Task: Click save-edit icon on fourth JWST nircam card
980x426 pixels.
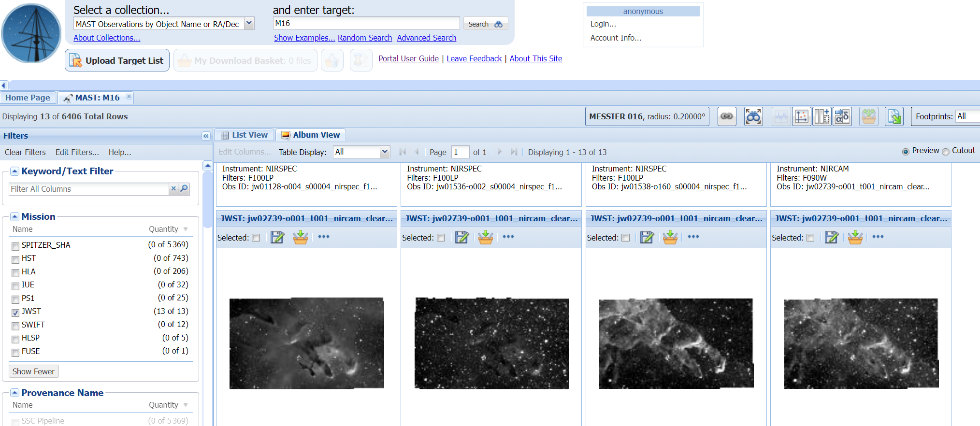Action: (x=832, y=237)
